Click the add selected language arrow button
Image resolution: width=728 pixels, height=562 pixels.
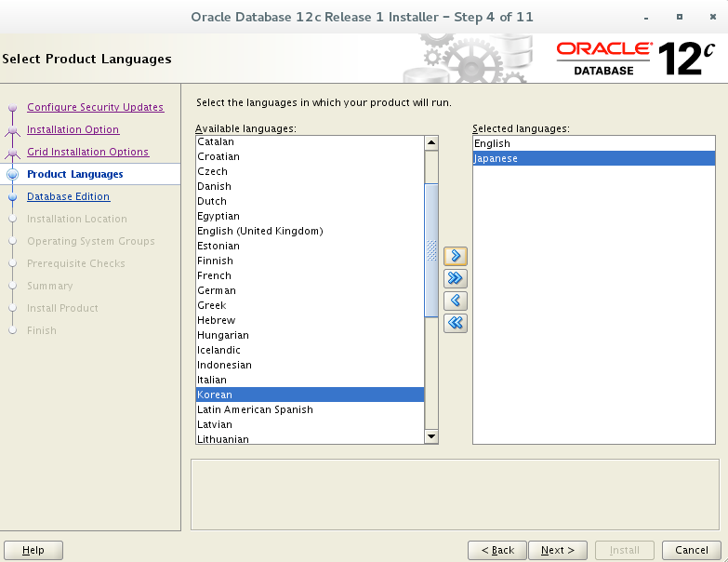[x=456, y=256]
